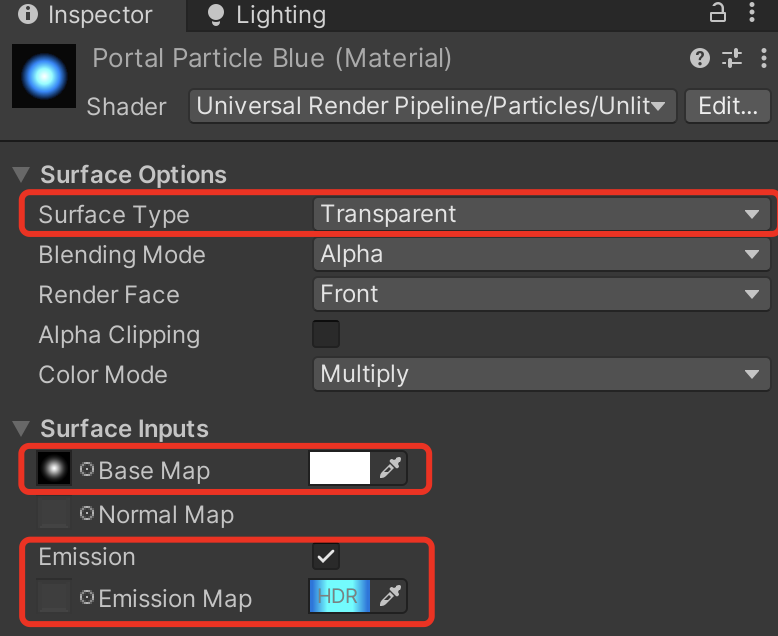Screen dimensions: 778x636
Task: Collapse the Surface Options section
Action: coord(21,175)
